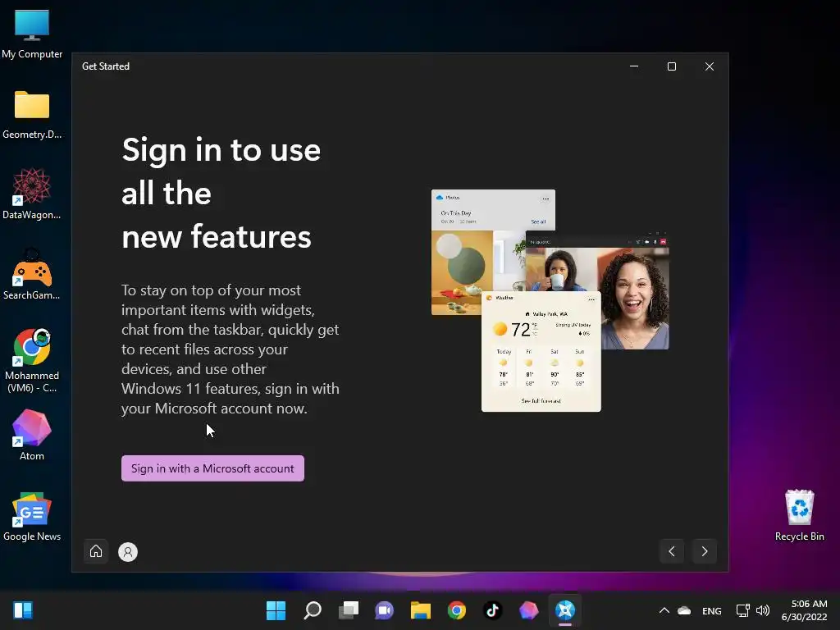Launch Atom from taskbar
The width and height of the screenshot is (840, 630).
[529, 610]
